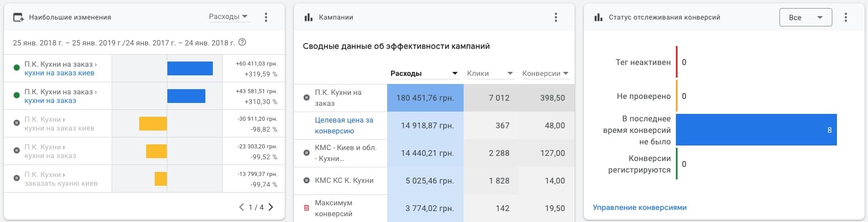868x222 pixels.
Task: Go to next page of changes
Action: pyautogui.click(x=271, y=207)
